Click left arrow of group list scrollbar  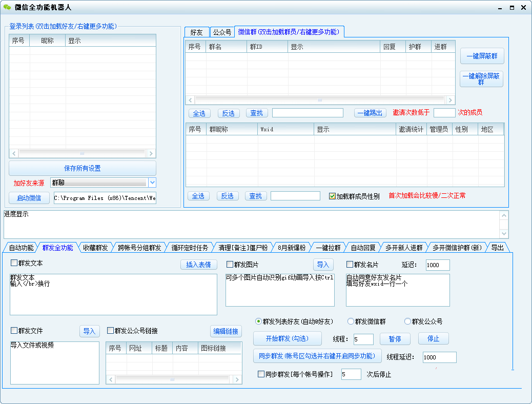click(190, 100)
